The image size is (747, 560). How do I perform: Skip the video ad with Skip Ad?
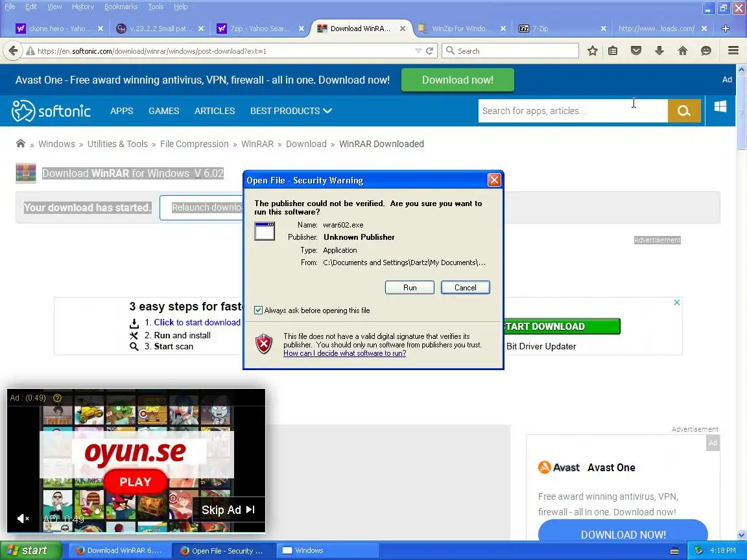228,510
